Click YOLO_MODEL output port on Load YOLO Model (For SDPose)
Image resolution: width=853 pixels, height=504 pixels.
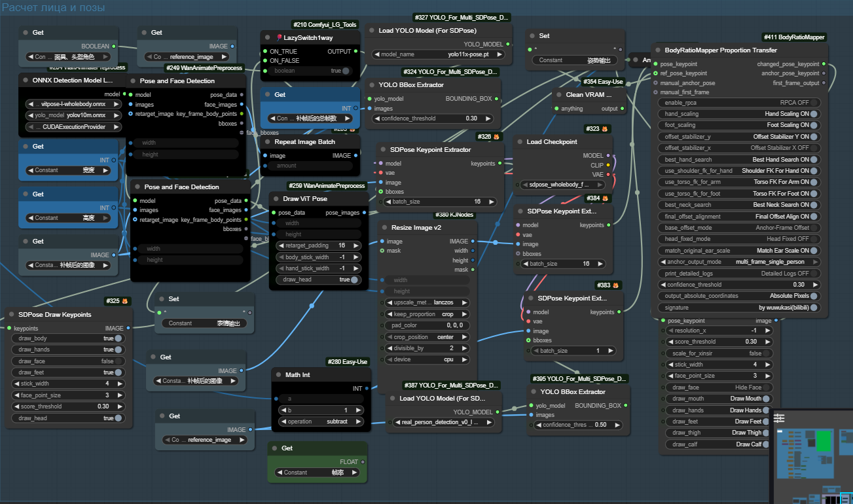tap(508, 45)
